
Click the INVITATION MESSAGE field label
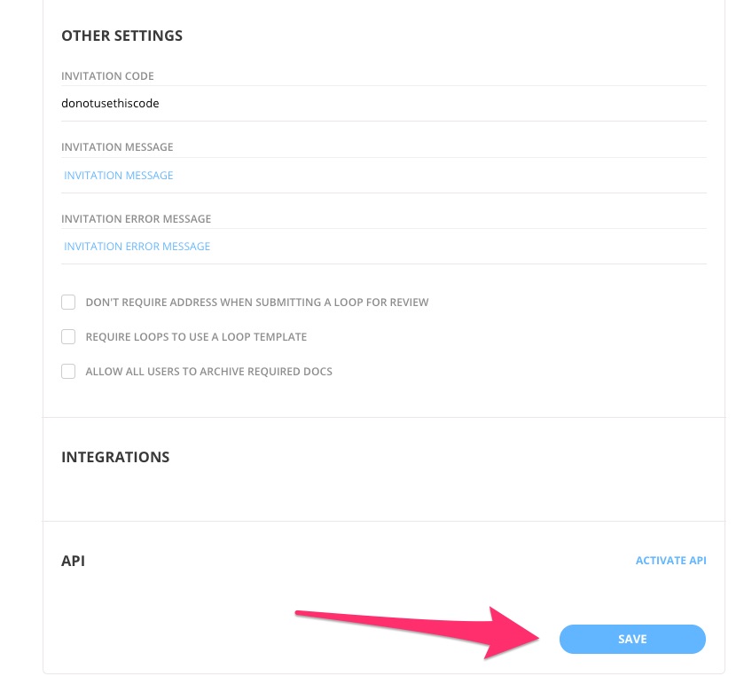point(116,146)
